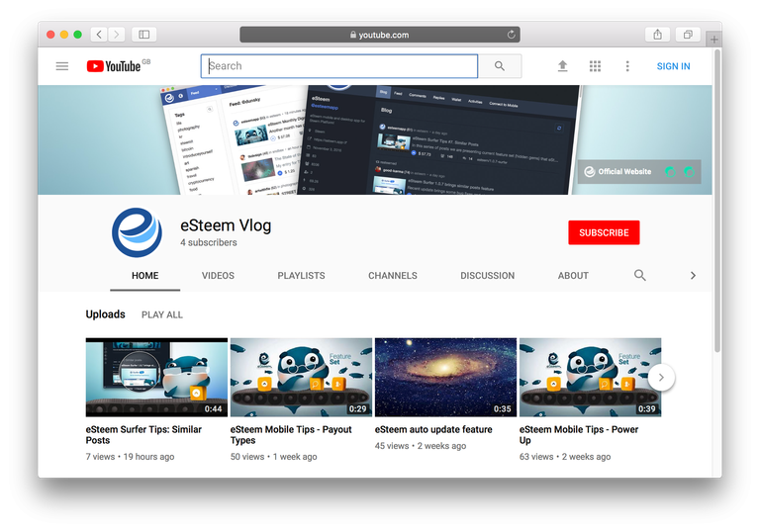The height and width of the screenshot is (532, 760).
Task: Click the channel banner image
Action: [375, 140]
